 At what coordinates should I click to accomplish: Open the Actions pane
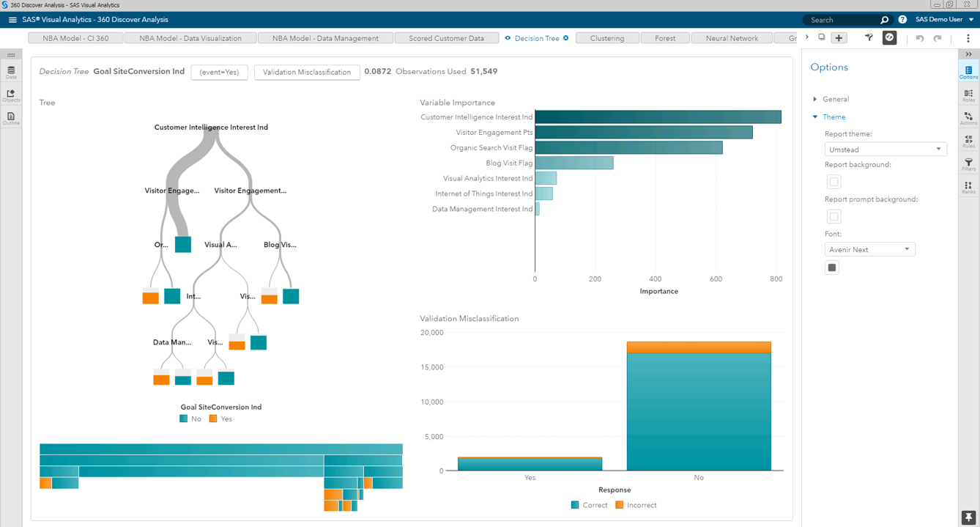pos(968,119)
